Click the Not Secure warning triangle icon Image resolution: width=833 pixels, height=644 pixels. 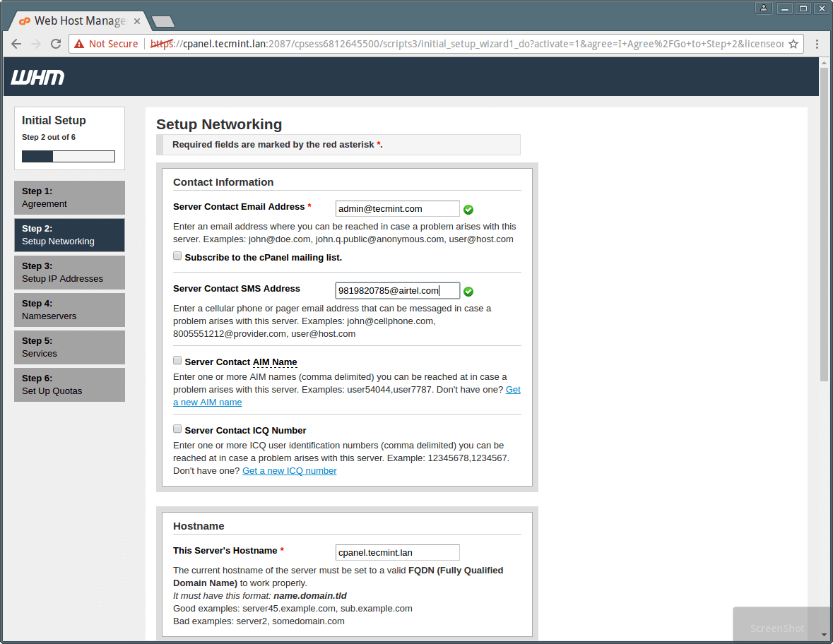(x=79, y=44)
